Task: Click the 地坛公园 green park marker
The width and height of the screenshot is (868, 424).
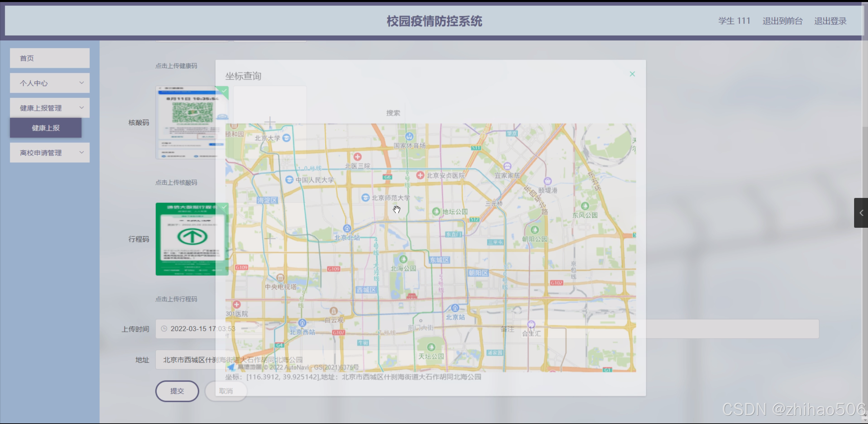Action: click(x=436, y=211)
